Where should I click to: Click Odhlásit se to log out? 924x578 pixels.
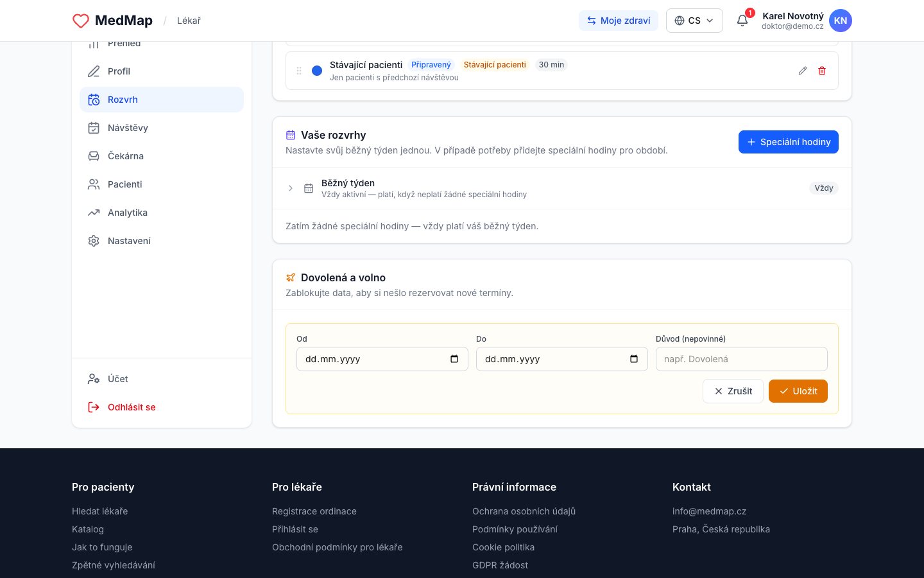point(162,407)
